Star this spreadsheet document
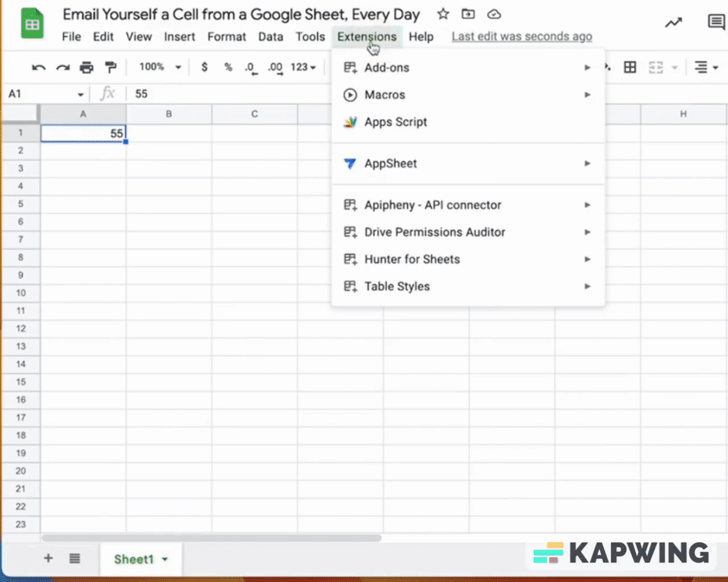 443,14
